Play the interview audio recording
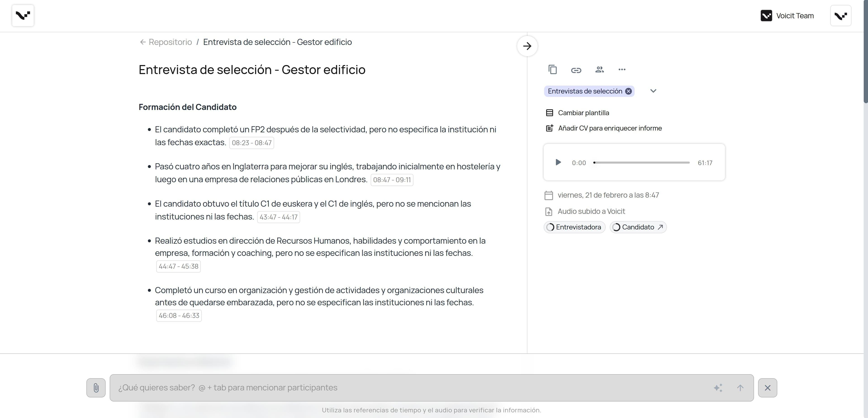868x418 pixels. point(558,163)
